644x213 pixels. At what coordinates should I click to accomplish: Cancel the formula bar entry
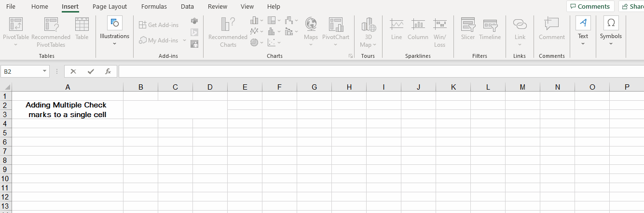pyautogui.click(x=73, y=71)
